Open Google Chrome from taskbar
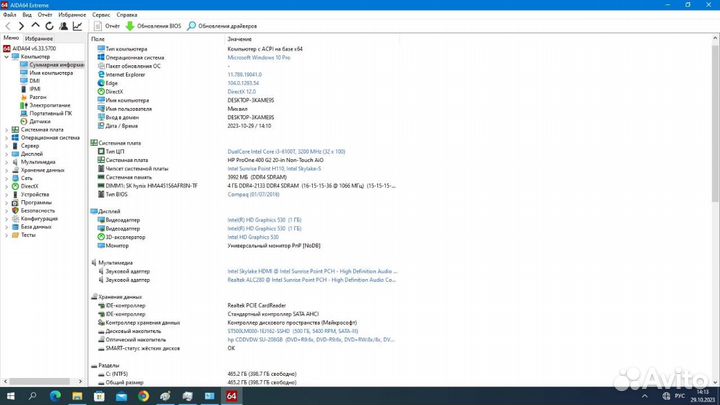 [x=143, y=396]
